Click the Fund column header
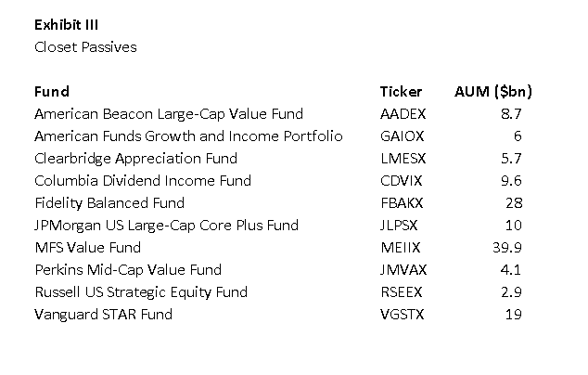Image resolution: width=588 pixels, height=375 pixels. point(51,92)
